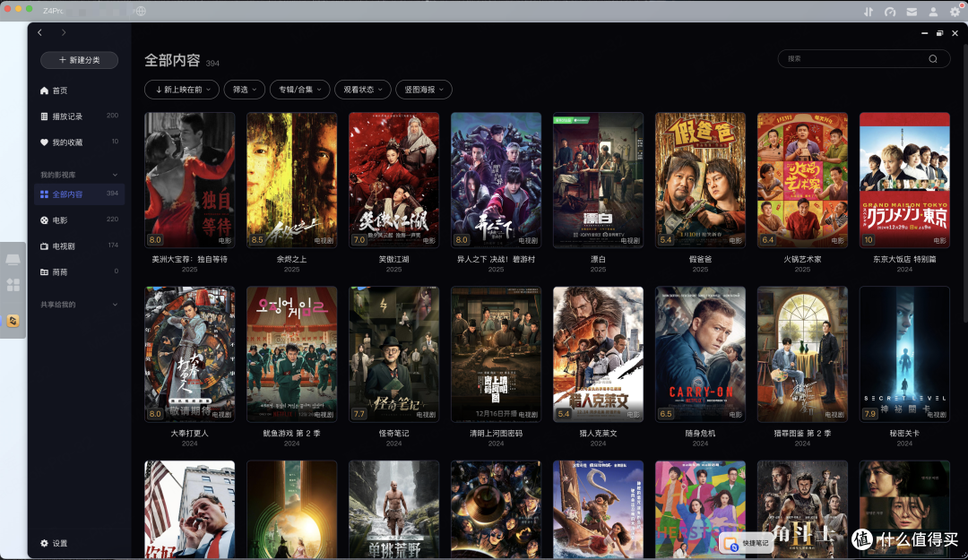Open the 竖图海报 poster layout dropdown

click(x=424, y=90)
